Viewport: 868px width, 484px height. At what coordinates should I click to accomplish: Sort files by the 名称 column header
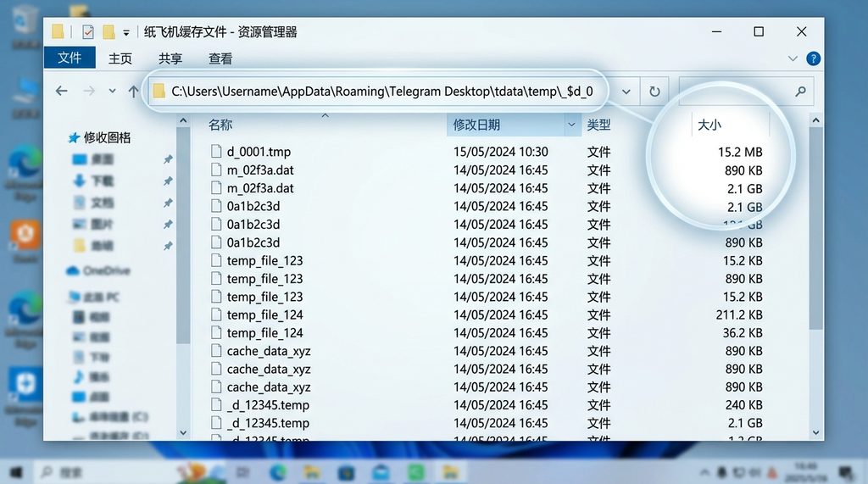(220, 125)
